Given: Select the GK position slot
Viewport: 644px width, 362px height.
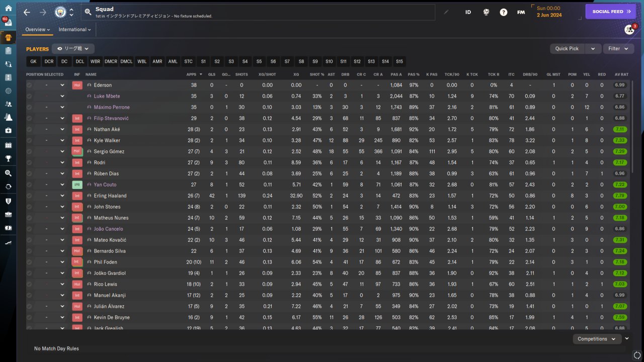Looking at the screenshot, I should (x=33, y=61).
